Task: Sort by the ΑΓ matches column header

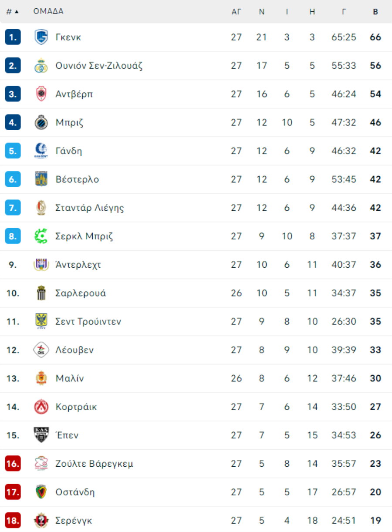Action: pos(236,12)
